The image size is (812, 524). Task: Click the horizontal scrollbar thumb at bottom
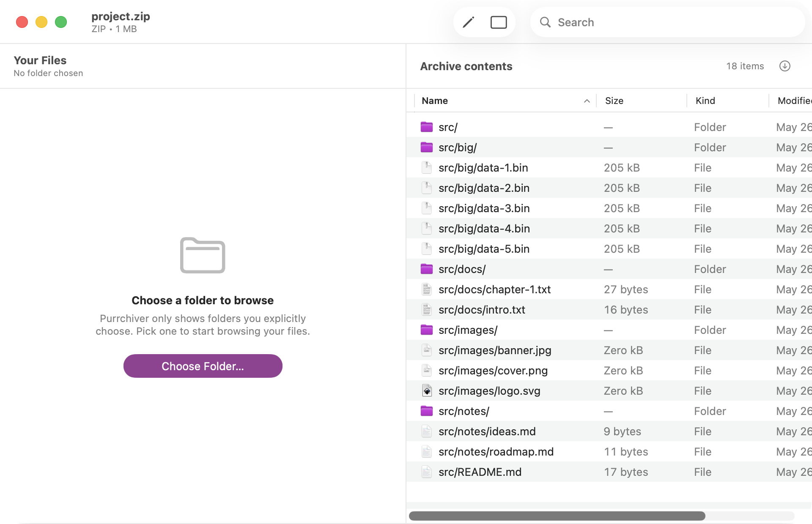(557, 516)
